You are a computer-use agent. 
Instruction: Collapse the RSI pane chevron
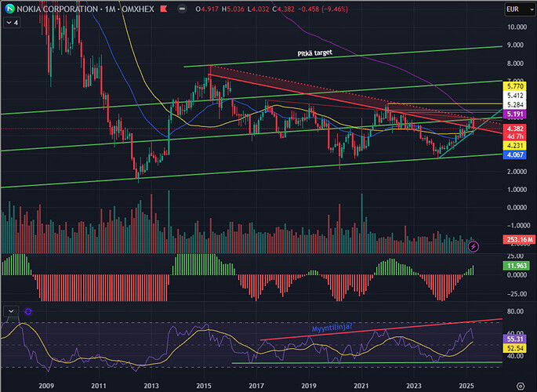[x=10, y=311]
